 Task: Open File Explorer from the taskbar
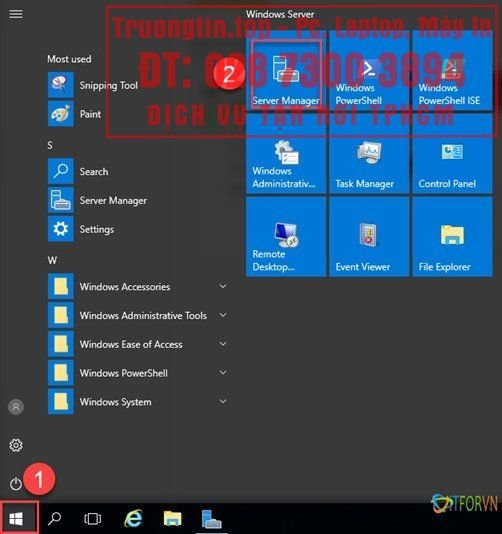(173, 519)
